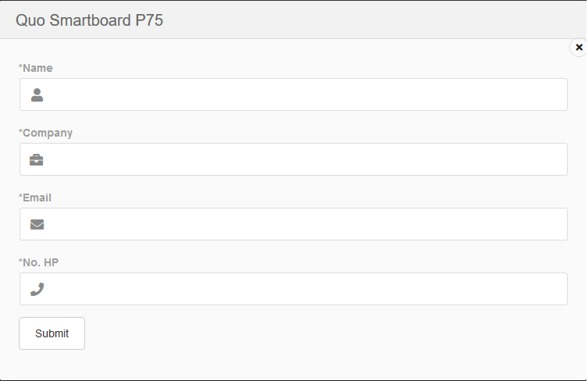Click the Email field label
588x381 pixels.
click(x=37, y=198)
